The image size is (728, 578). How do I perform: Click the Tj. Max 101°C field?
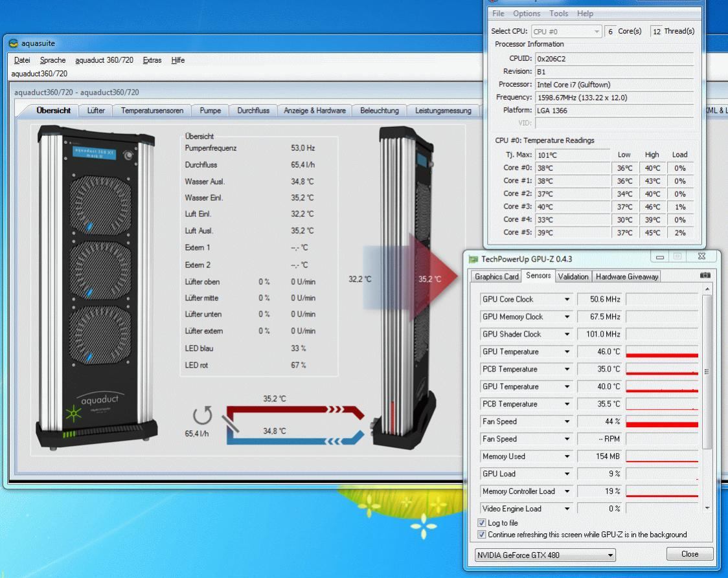click(573, 155)
